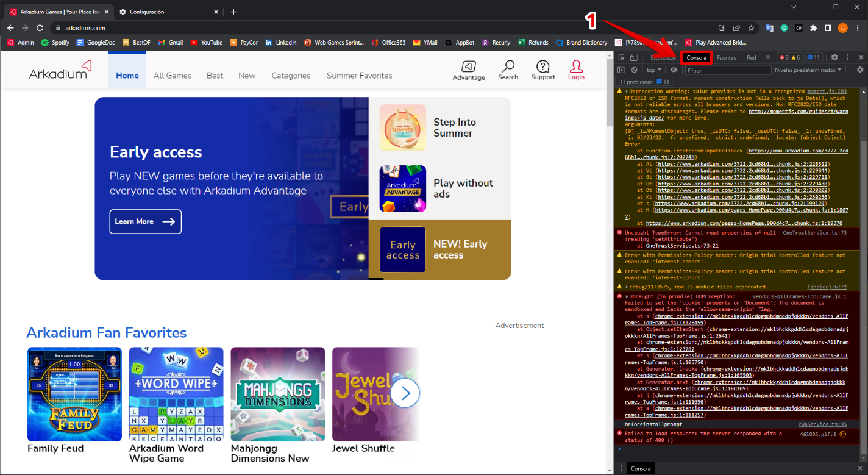This screenshot has height=475, width=868.
Task: Open the 11 issues badge in tab bar
Action: (814, 57)
